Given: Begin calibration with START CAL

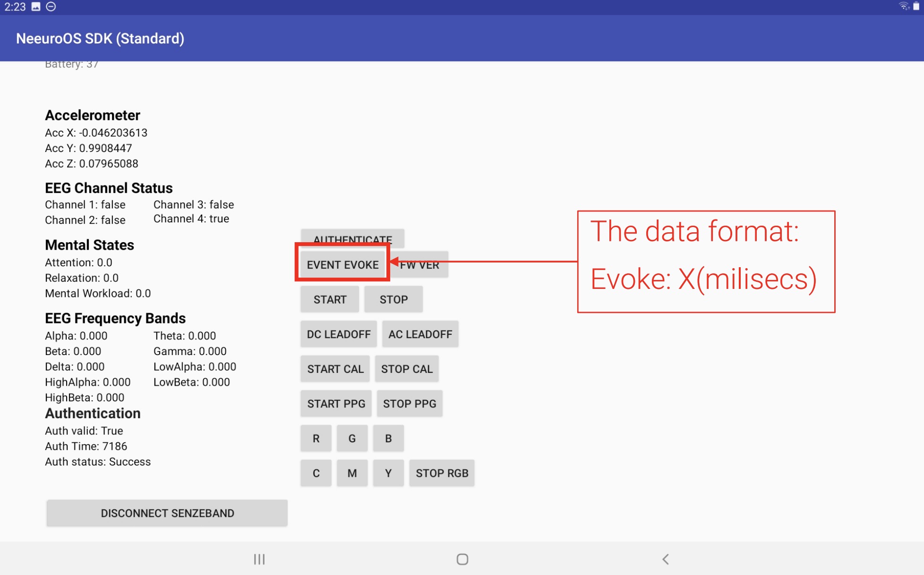Looking at the screenshot, I should click(x=335, y=369).
